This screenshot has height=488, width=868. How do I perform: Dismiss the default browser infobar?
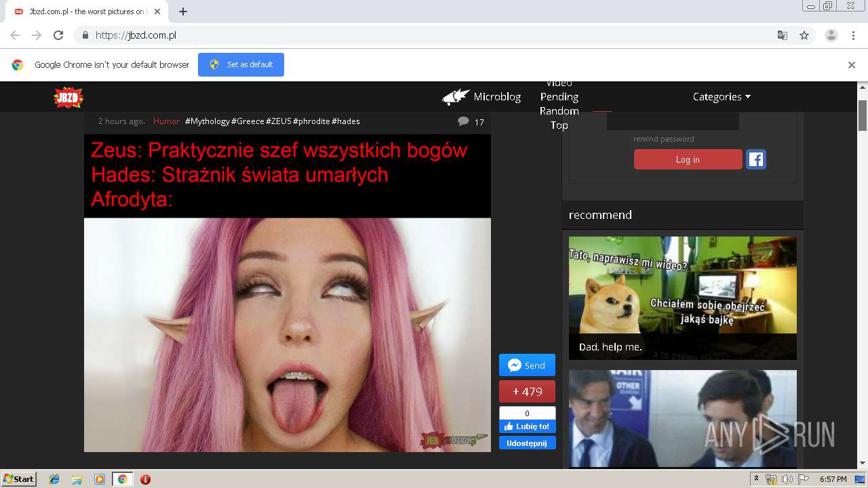tap(852, 65)
